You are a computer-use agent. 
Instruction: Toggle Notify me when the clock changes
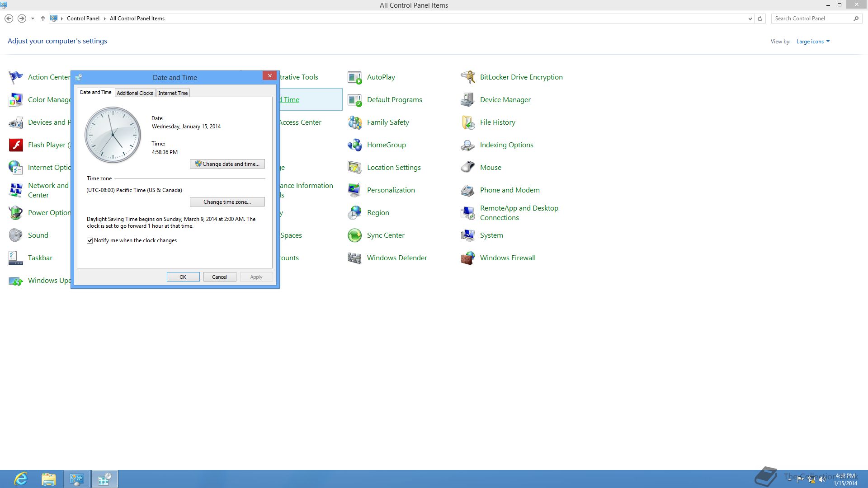pyautogui.click(x=90, y=240)
